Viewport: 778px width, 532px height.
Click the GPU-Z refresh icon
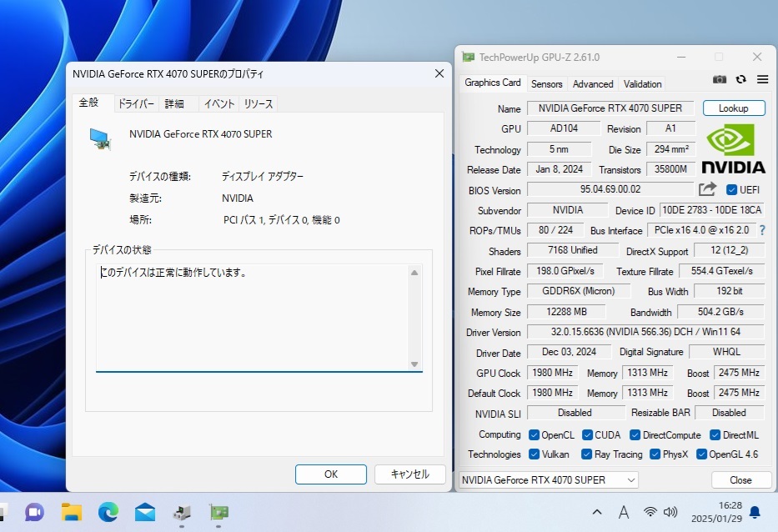tap(741, 79)
